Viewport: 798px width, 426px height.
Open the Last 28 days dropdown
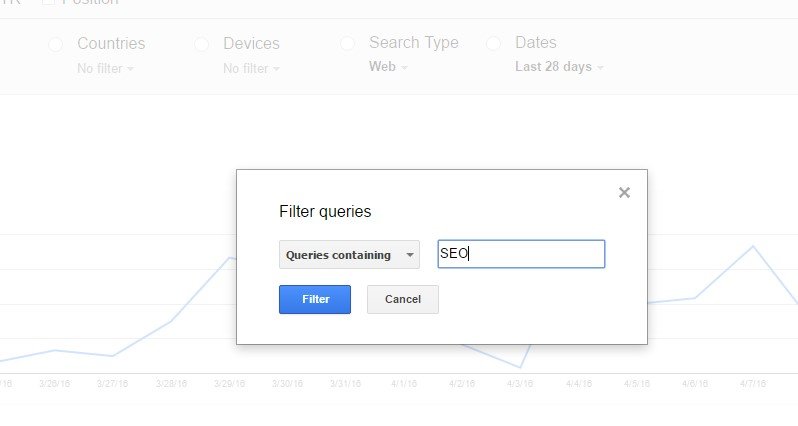(559, 67)
